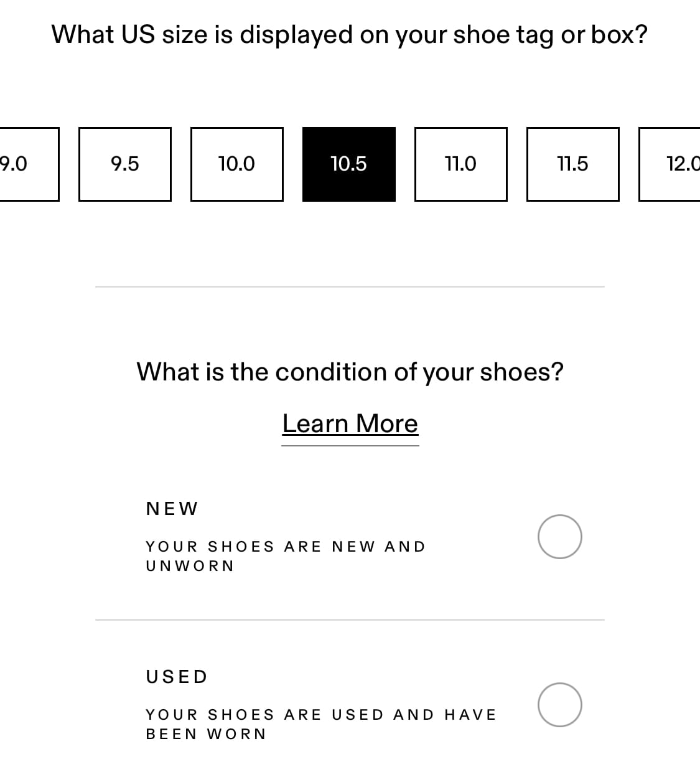Click the 'new and unworn' description text

tap(286, 555)
